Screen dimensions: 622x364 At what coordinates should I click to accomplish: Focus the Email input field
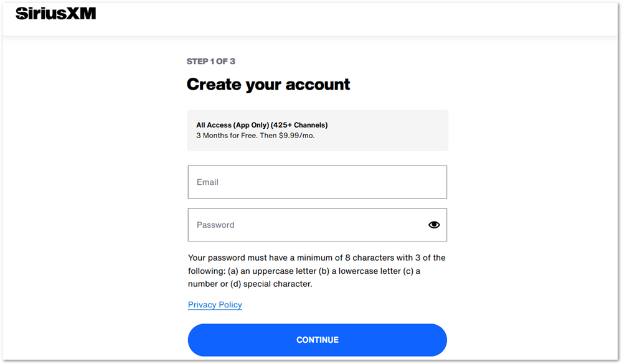[317, 182]
